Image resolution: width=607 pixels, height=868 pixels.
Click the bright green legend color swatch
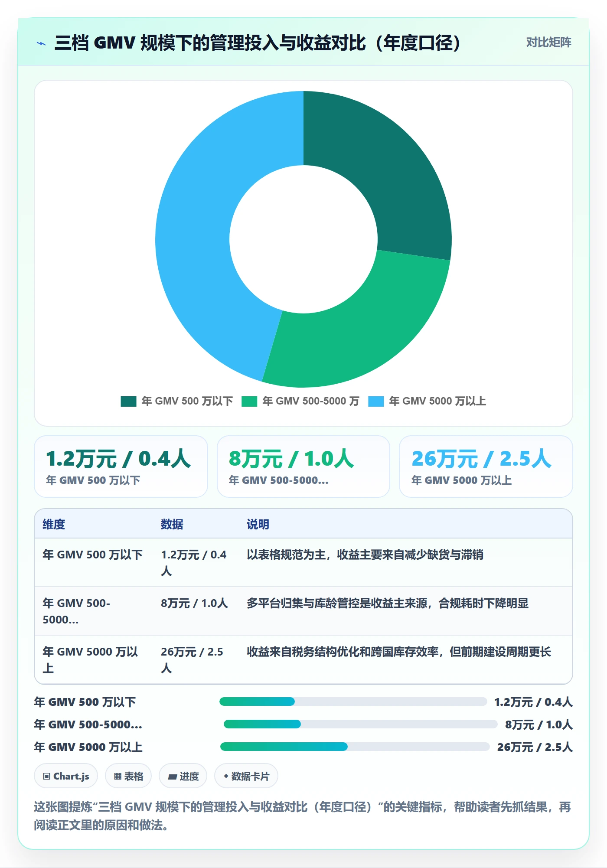coord(249,401)
